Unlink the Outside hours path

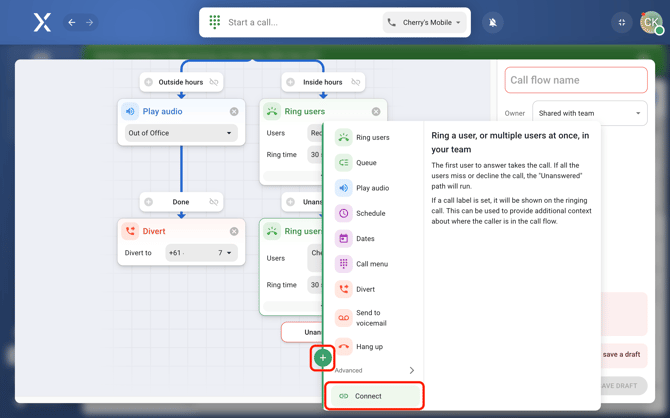coord(214,82)
